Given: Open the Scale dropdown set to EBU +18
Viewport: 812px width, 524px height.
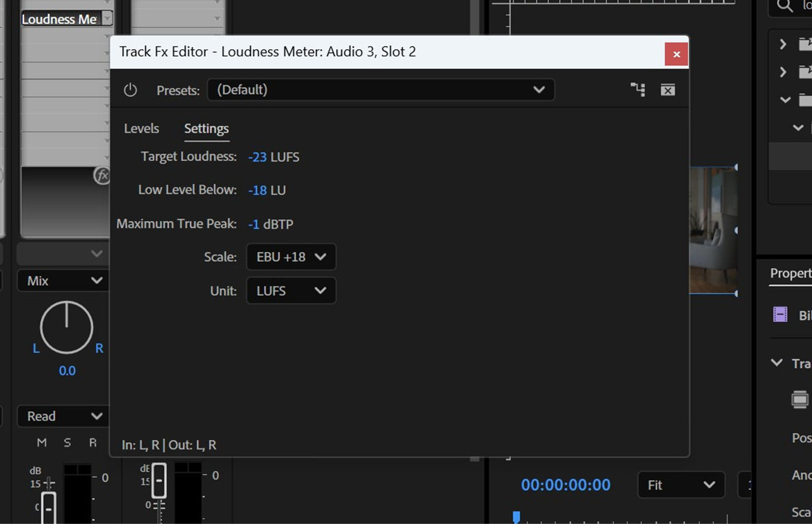Looking at the screenshot, I should tap(290, 257).
